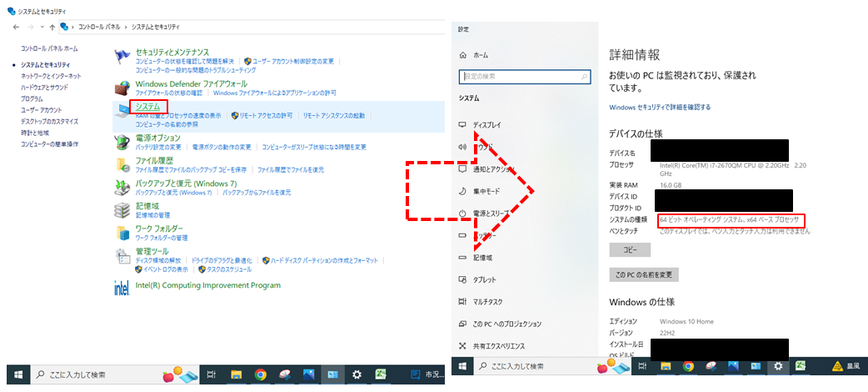Click the Work Folders (ワーク フォルダー) icon
This screenshot has height=392, width=868.
click(122, 233)
